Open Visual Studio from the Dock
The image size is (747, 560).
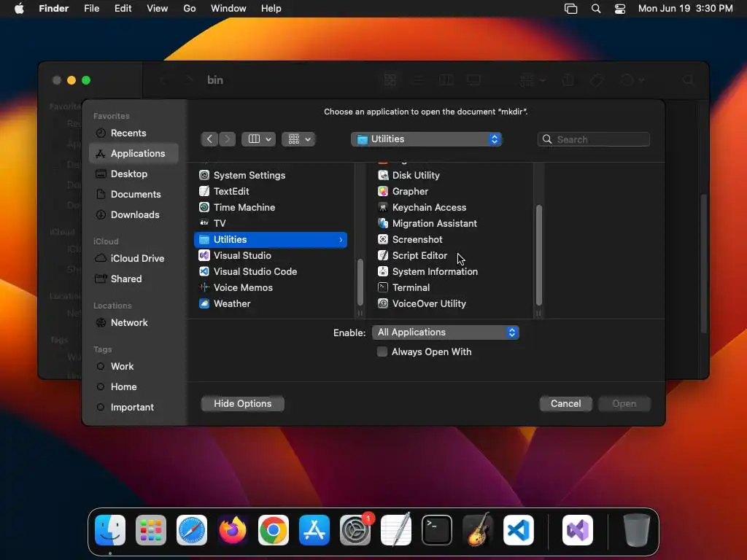pyautogui.click(x=578, y=530)
